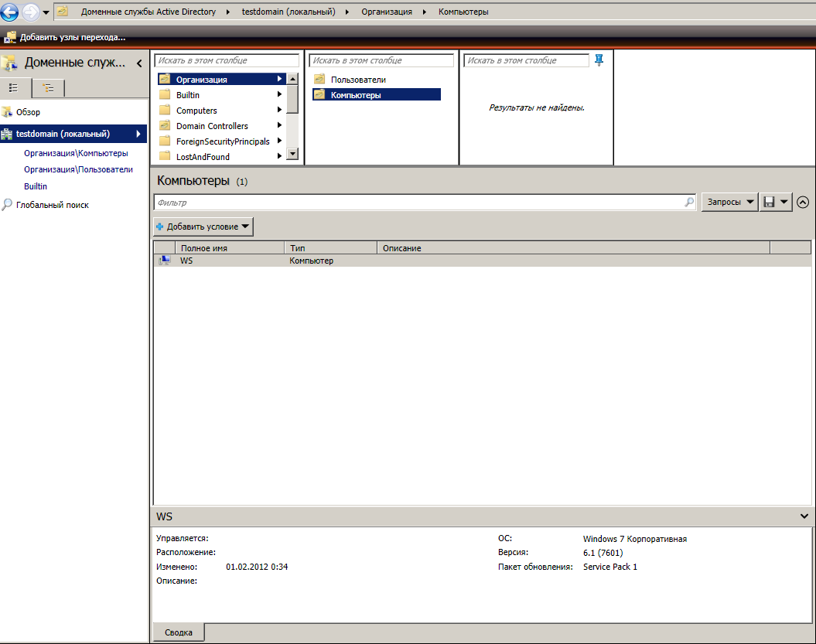The width and height of the screenshot is (816, 644).
Task: Collapse the WS preview pane
Action: coord(806,515)
